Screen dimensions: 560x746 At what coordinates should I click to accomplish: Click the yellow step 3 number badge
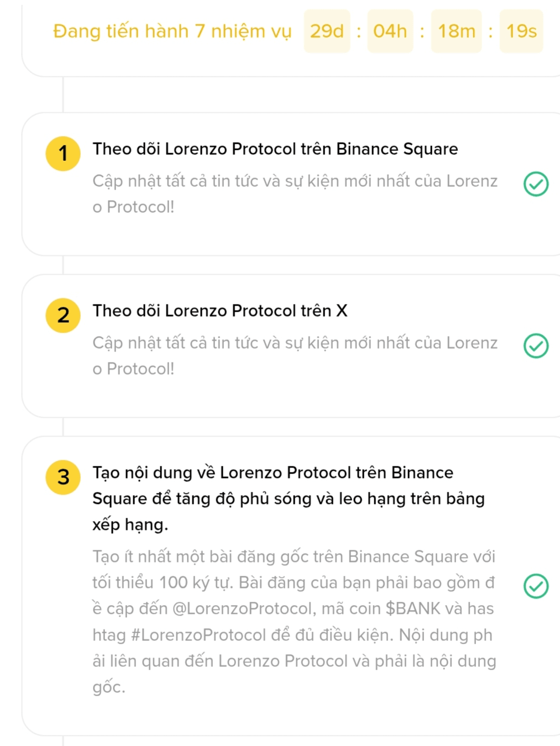pos(63,477)
